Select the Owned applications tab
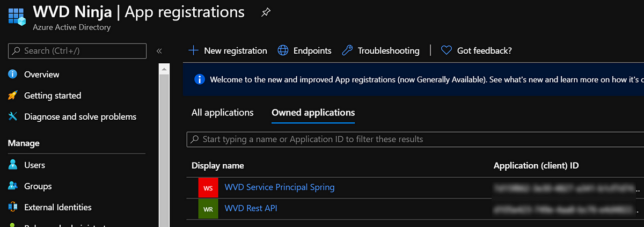 click(313, 113)
